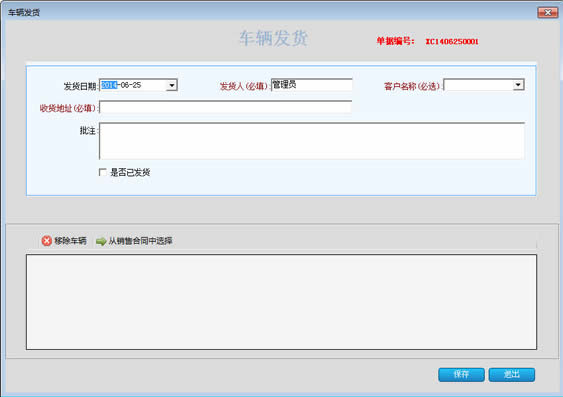Click the 车辆发货 heading text

[274, 38]
